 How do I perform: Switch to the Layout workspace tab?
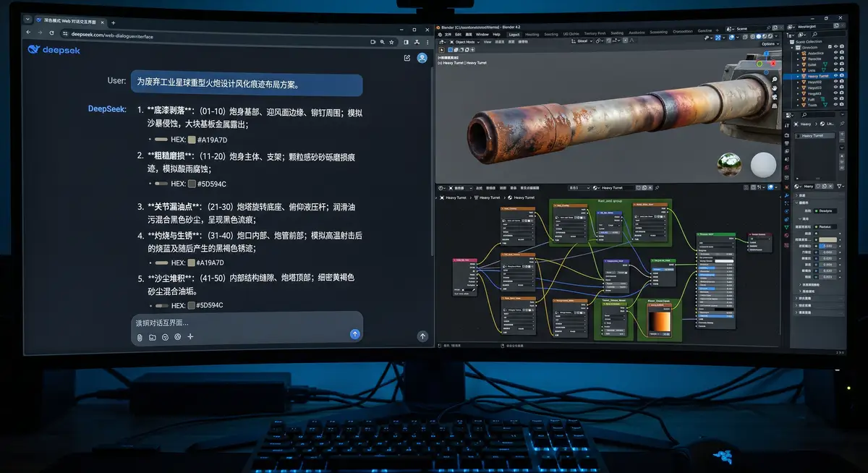pyautogui.click(x=514, y=34)
